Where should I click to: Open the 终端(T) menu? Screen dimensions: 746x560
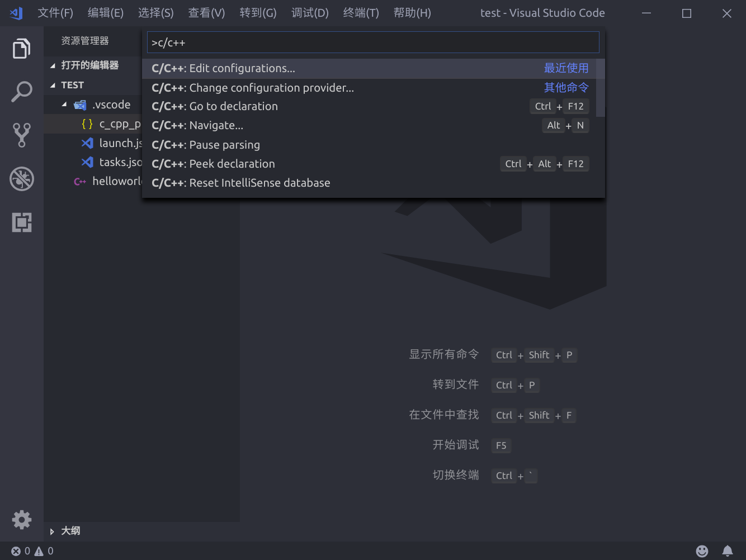tap(361, 13)
